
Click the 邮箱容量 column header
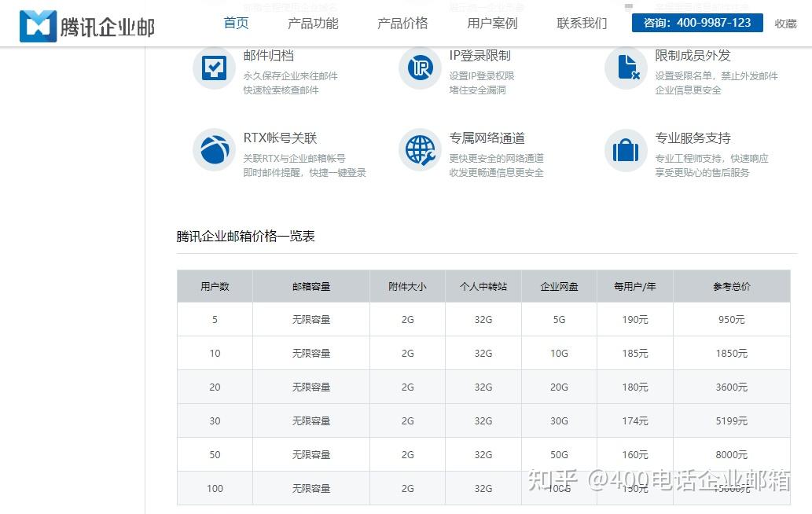[x=311, y=286]
